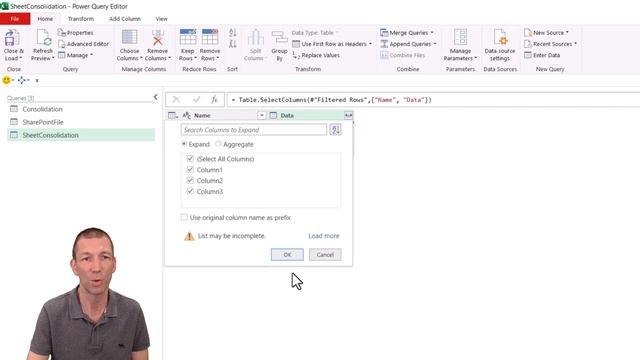
Task: Click the Remove Rows icon
Action: pyautogui.click(x=210, y=37)
